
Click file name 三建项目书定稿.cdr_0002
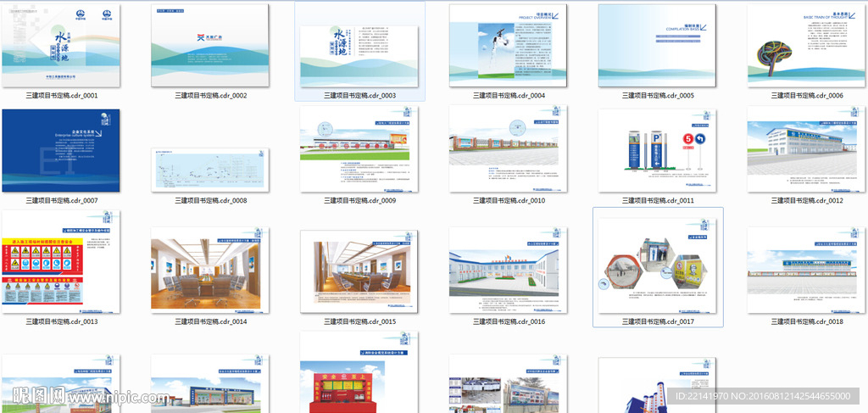pos(211,96)
